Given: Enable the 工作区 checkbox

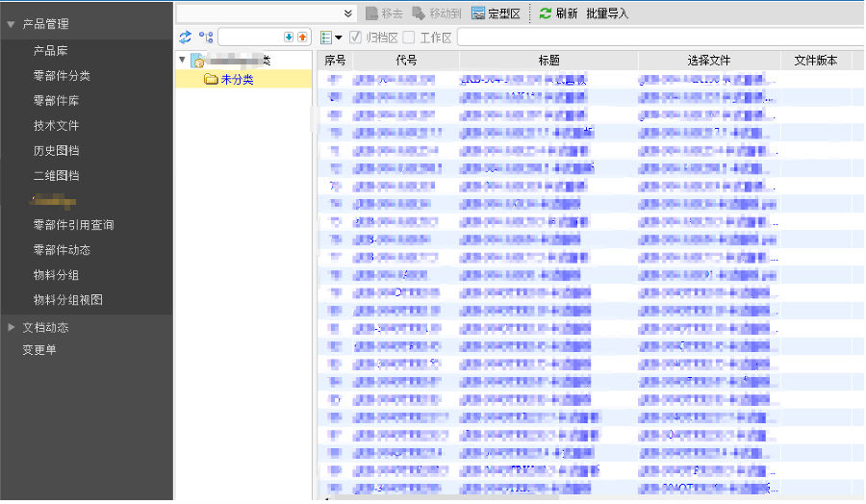Looking at the screenshot, I should (409, 38).
